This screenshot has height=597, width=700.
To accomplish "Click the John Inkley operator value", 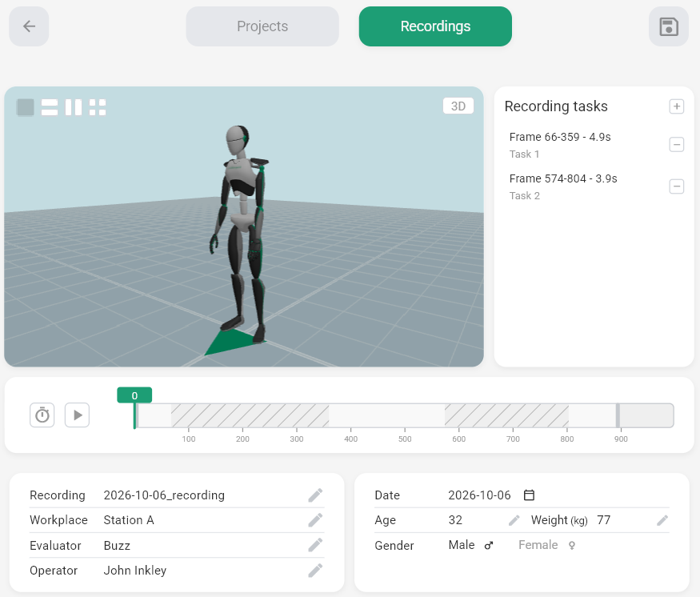I will [x=135, y=571].
